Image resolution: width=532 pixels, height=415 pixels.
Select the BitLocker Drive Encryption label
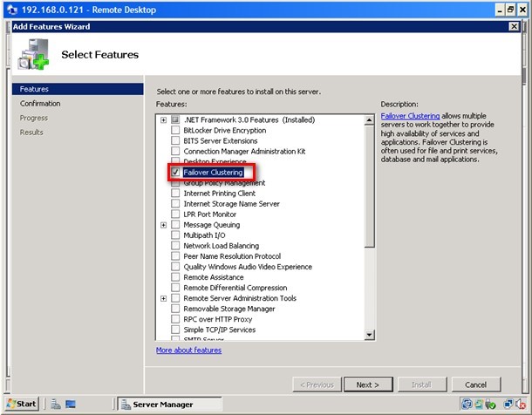pyautogui.click(x=225, y=130)
